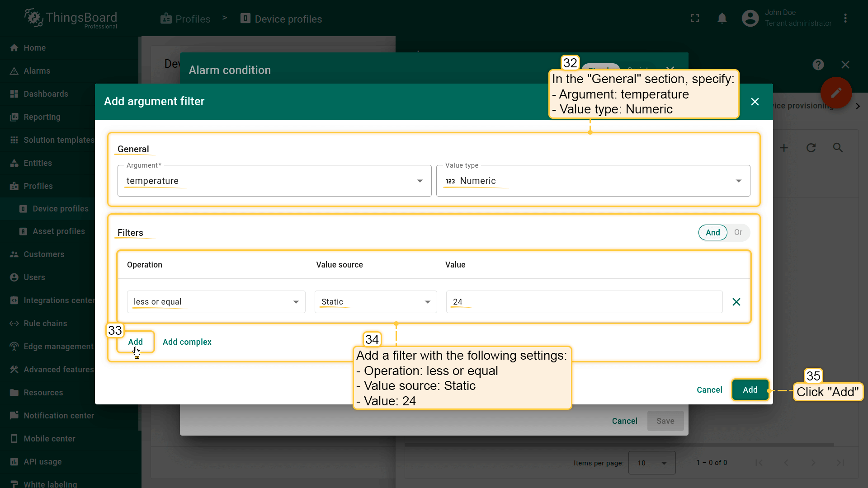Toggle fullscreen mode icon
This screenshot has height=488, width=868.
[x=695, y=19]
